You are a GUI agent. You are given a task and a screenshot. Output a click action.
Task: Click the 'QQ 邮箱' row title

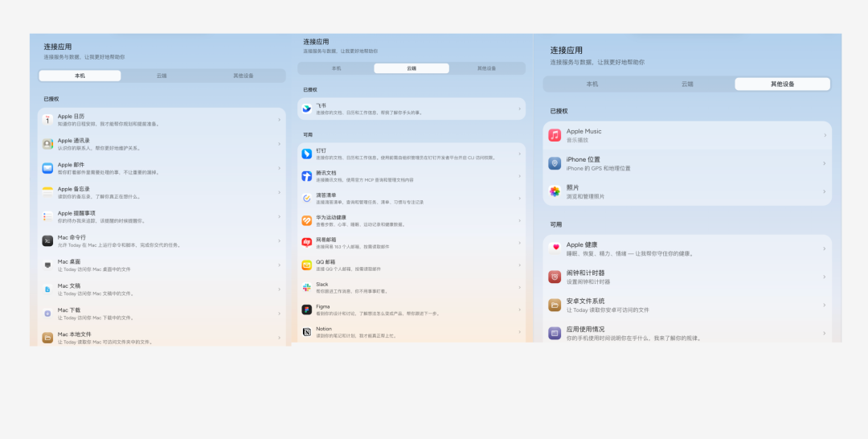point(326,262)
